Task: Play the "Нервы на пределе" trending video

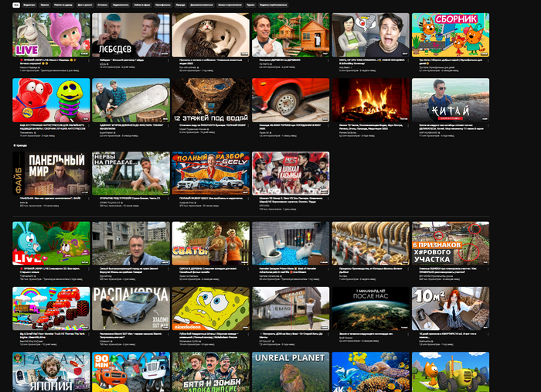Action: [131, 172]
